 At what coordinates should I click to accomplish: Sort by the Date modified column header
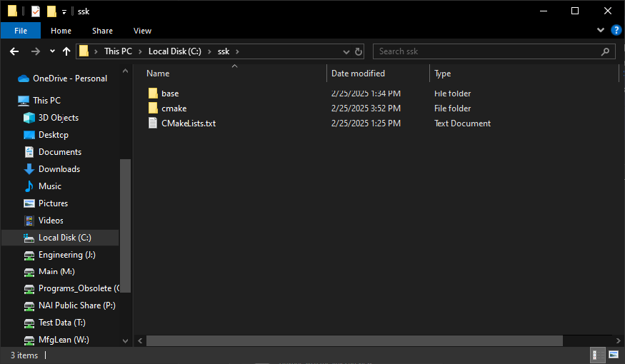coord(358,74)
